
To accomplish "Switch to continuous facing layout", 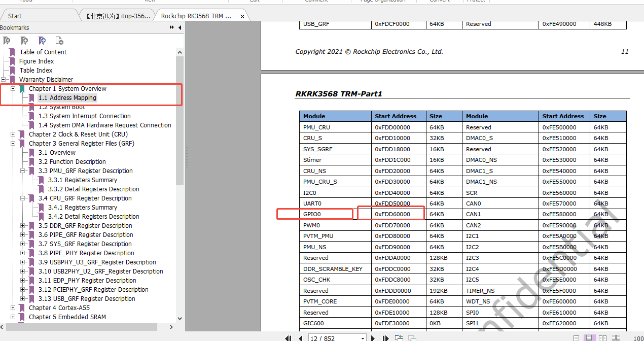I will [615, 338].
